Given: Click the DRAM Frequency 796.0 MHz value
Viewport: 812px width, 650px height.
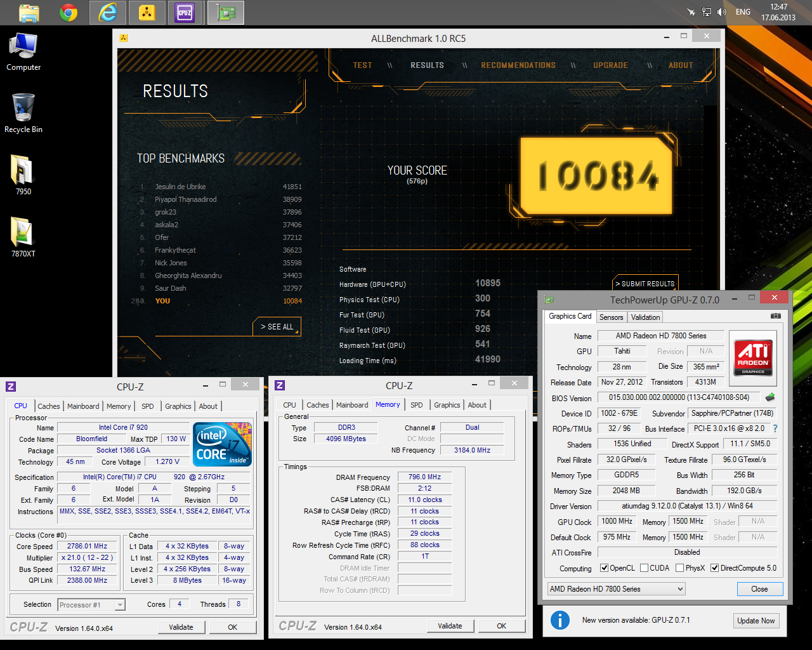Looking at the screenshot, I should click(x=425, y=477).
